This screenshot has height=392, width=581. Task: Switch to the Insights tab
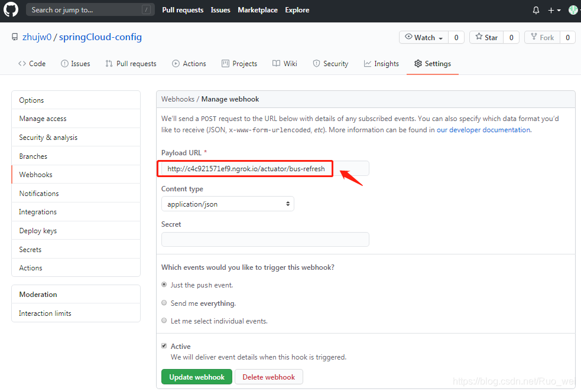click(x=381, y=64)
